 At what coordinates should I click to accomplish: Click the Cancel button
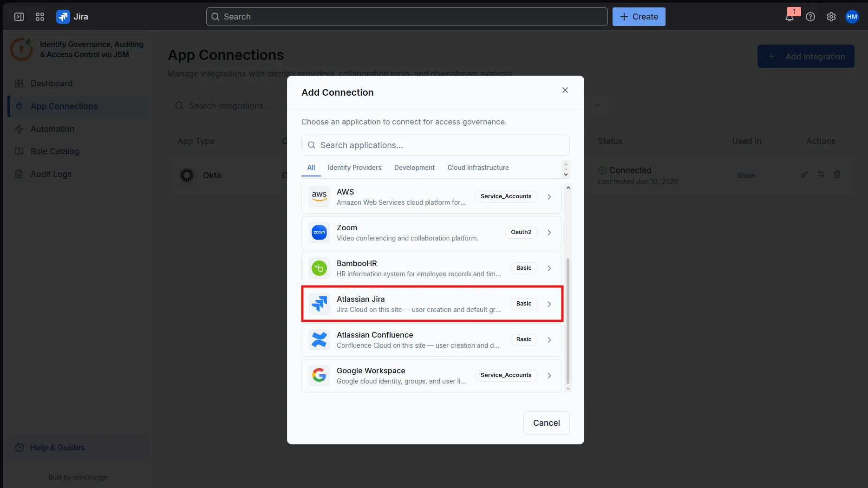pyautogui.click(x=546, y=423)
